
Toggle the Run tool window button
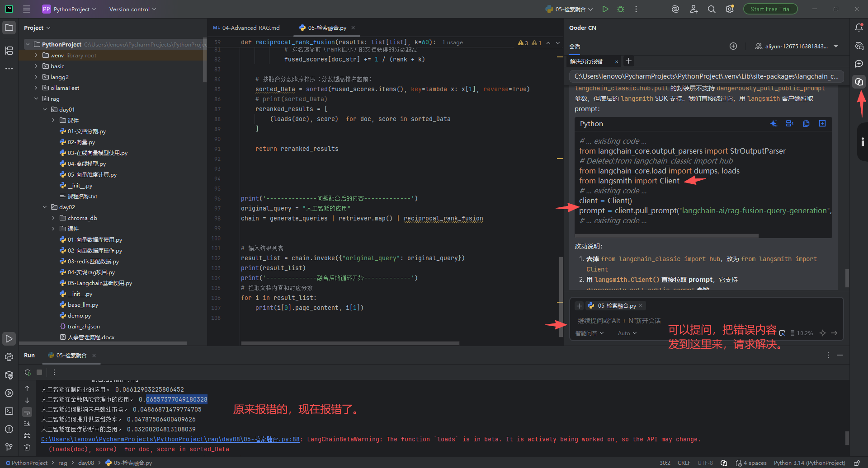pyautogui.click(x=9, y=339)
